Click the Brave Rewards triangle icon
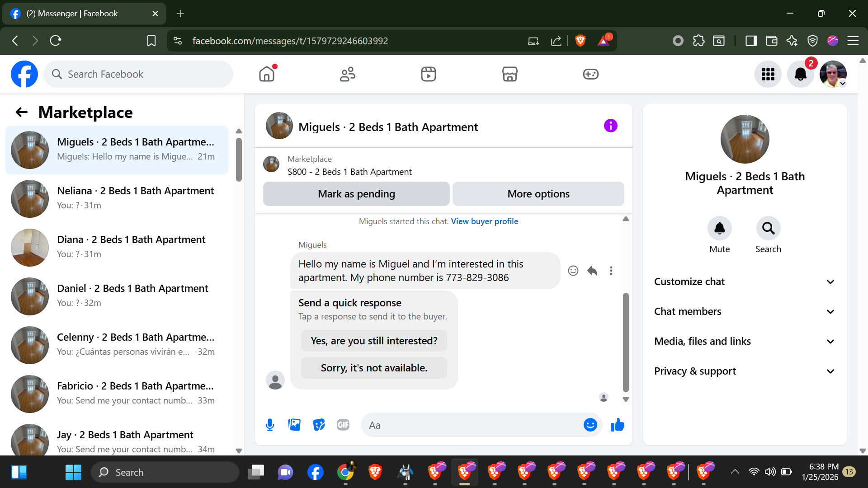This screenshot has height=488, width=868. [604, 41]
